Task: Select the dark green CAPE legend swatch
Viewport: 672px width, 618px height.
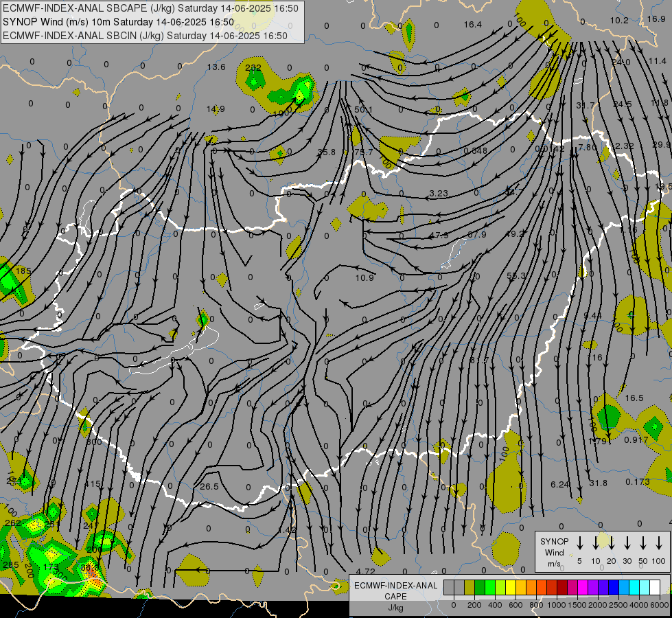Action: pyautogui.click(x=480, y=587)
